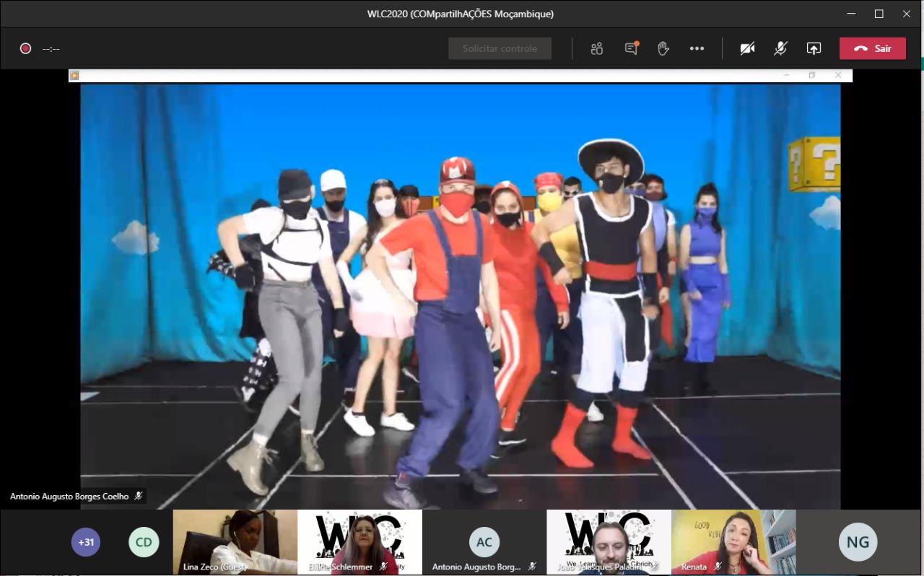Click shared video player's app icon
Image resolution: width=924 pixels, height=576 pixels.
(x=74, y=75)
